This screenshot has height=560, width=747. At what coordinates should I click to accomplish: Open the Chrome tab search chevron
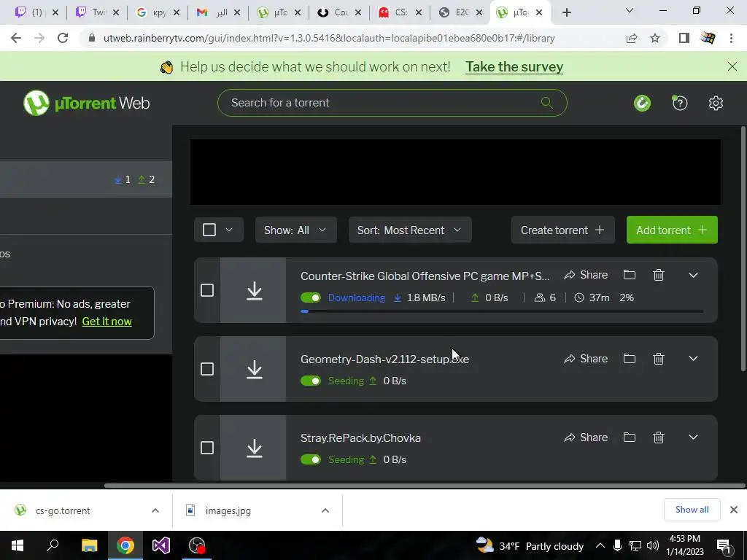[630, 10]
